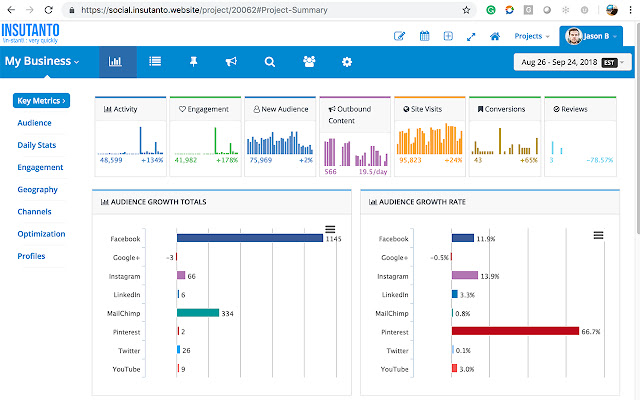This screenshot has height=400, width=640.
Task: Open the Engagement metric card
Action: tap(205, 137)
